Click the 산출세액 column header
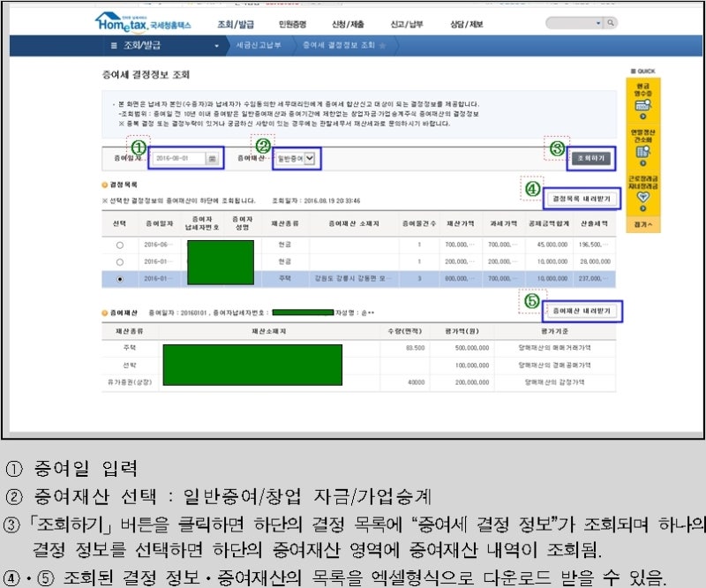 [594, 223]
